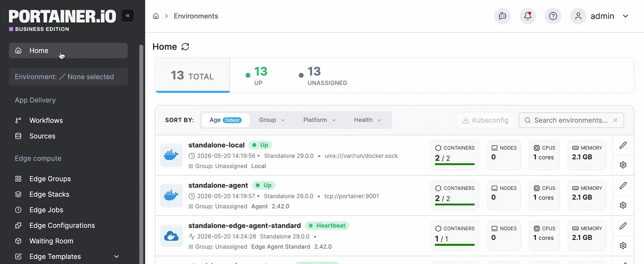
Task: Click the Environments breadcrumb
Action: click(196, 16)
